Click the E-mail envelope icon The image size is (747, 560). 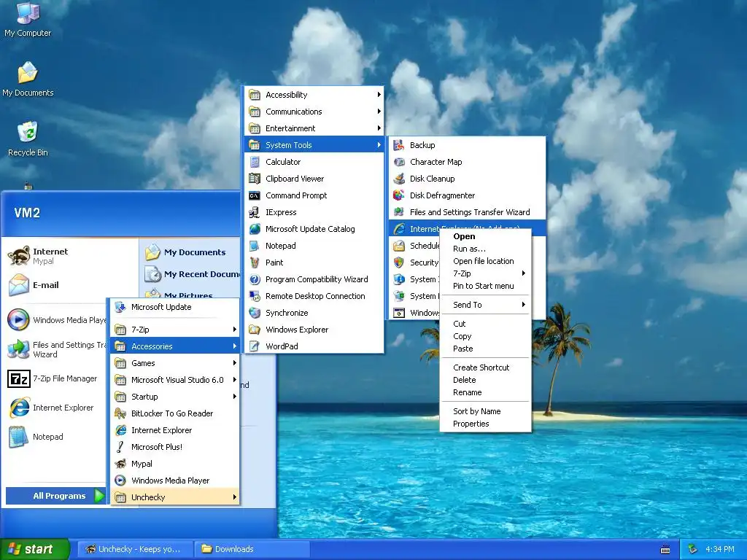tap(18, 285)
